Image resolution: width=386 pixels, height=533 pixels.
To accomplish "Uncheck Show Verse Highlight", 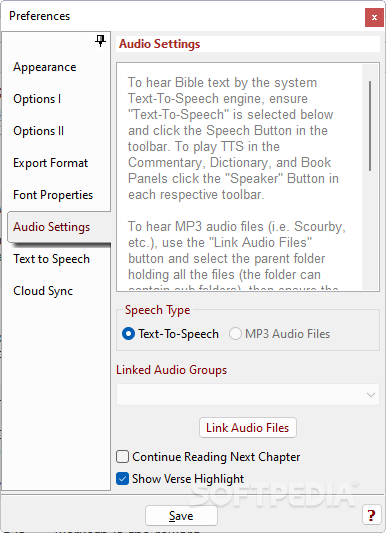I will 122,479.
